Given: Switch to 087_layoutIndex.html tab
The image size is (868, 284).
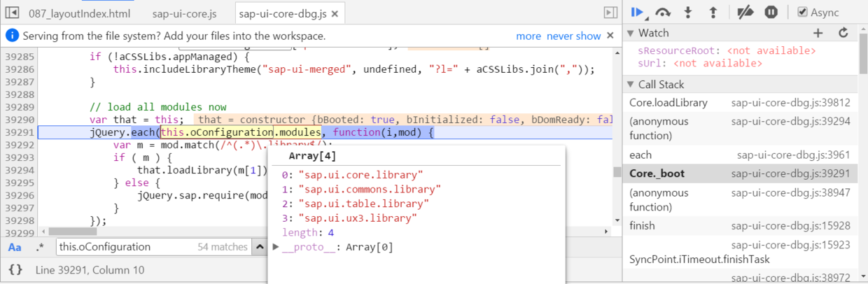Looking at the screenshot, I should tap(79, 13).
